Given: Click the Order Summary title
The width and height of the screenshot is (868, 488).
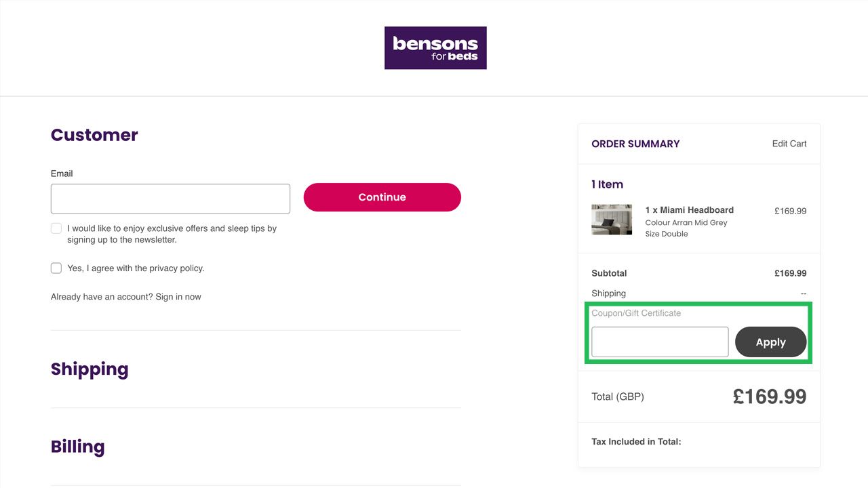Looking at the screenshot, I should [635, 144].
